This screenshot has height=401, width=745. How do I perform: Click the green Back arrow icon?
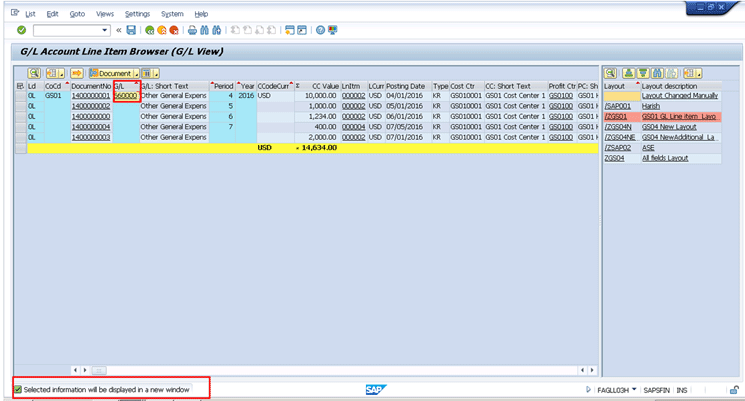[x=149, y=30]
